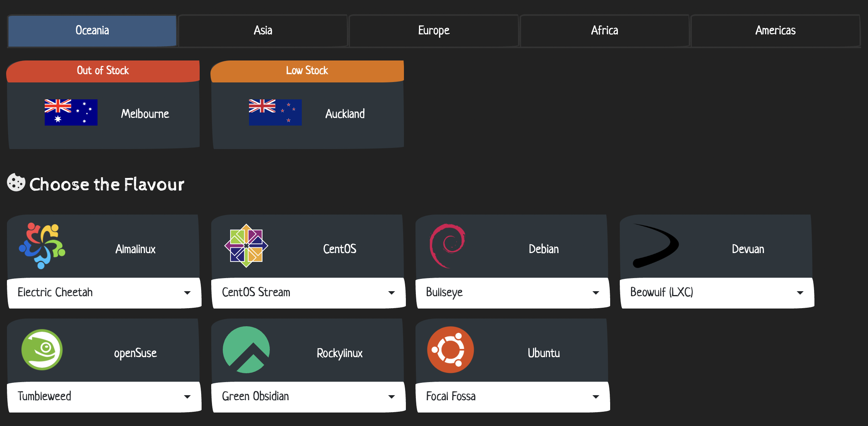Screen dimensions: 868x426
Task: Click the Almalinux logo icon
Action: [42, 246]
